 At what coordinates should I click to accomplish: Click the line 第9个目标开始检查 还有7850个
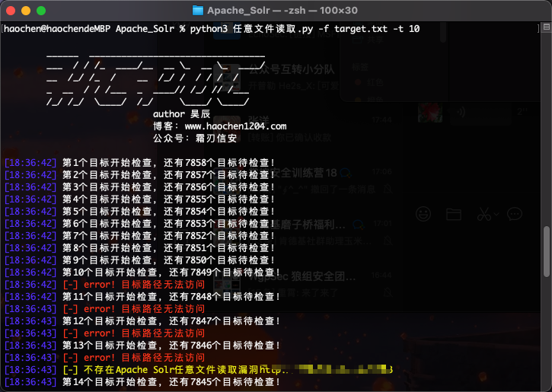point(139,260)
